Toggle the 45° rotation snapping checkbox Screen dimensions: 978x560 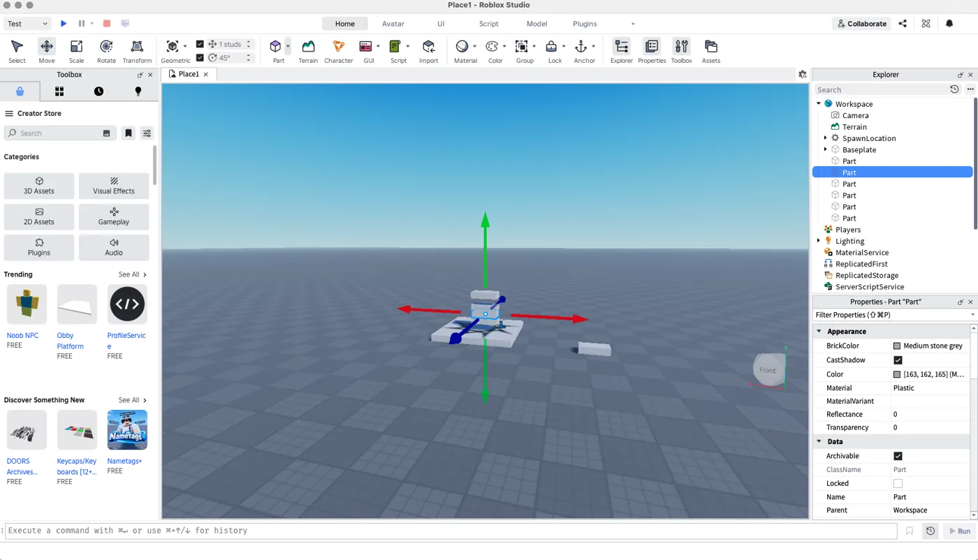[x=200, y=58]
